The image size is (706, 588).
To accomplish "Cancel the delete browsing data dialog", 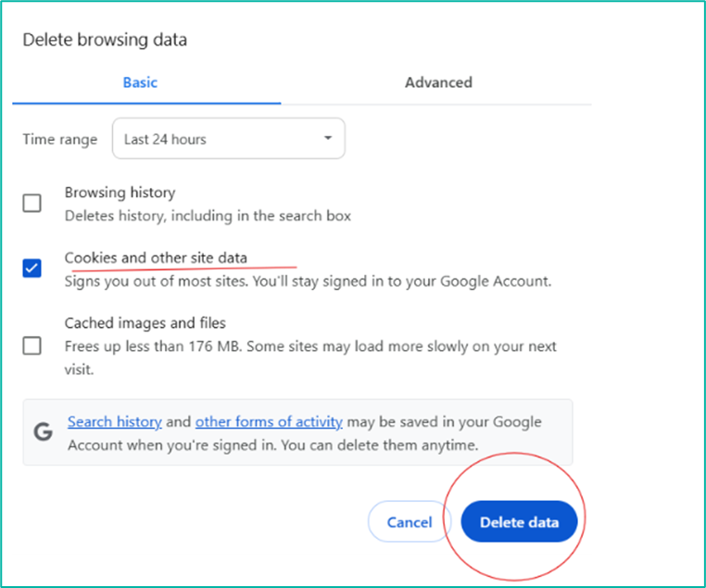I will pyautogui.click(x=410, y=522).
